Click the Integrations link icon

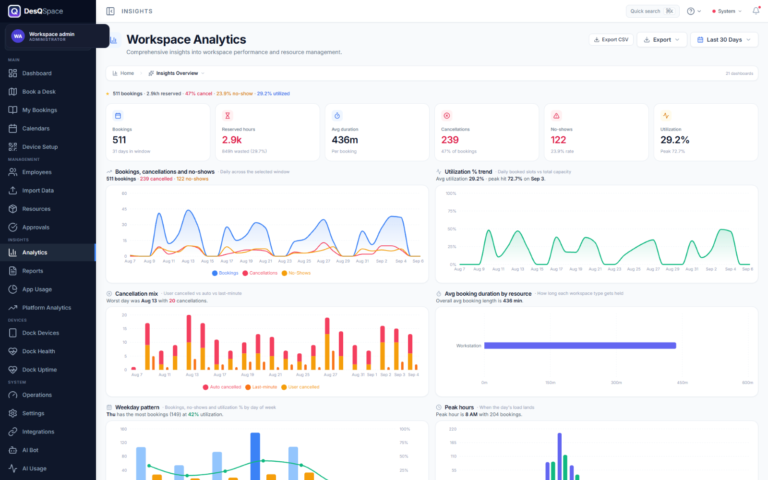(13, 432)
